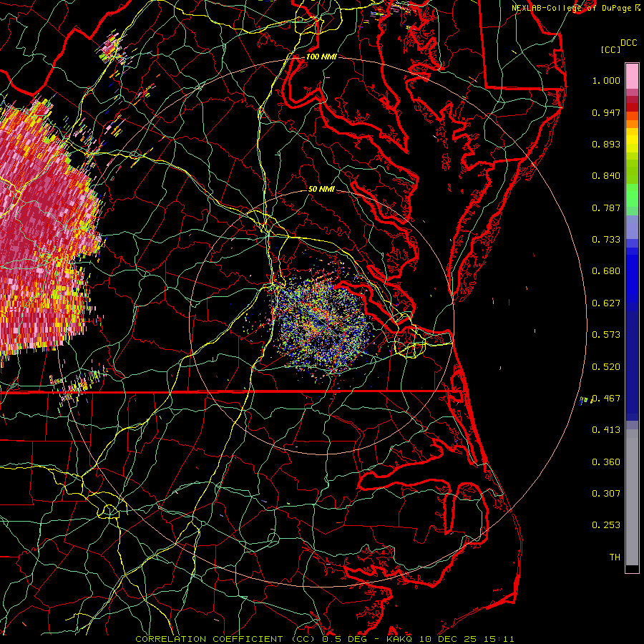Click the 0.413 color scale value
This screenshot has height=644, width=644.
(606, 430)
